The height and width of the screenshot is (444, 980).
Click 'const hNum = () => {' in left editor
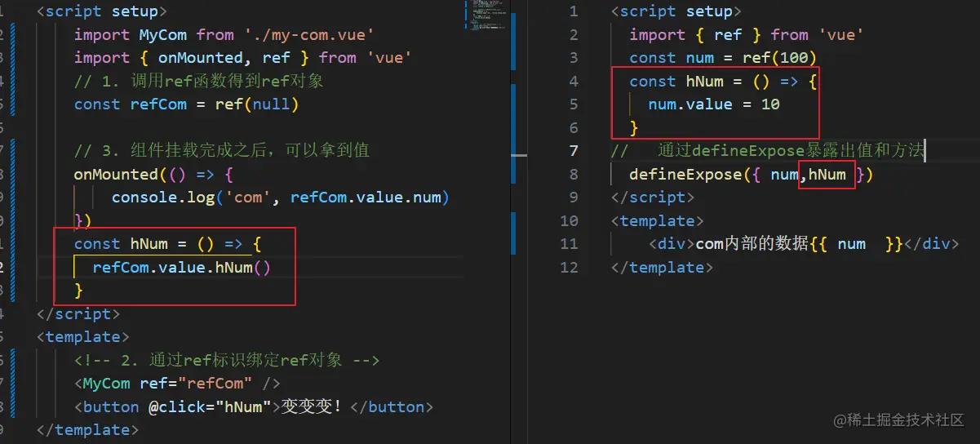tap(168, 244)
